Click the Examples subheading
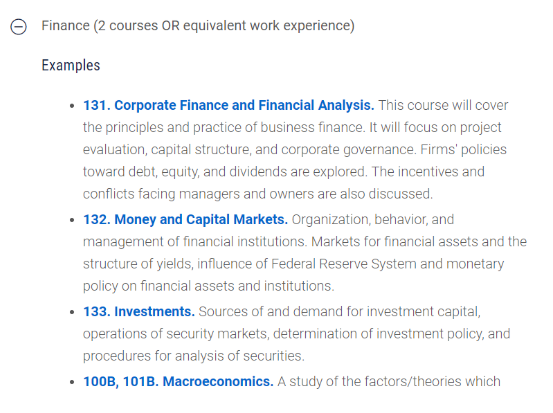553x413 pixels. click(71, 66)
